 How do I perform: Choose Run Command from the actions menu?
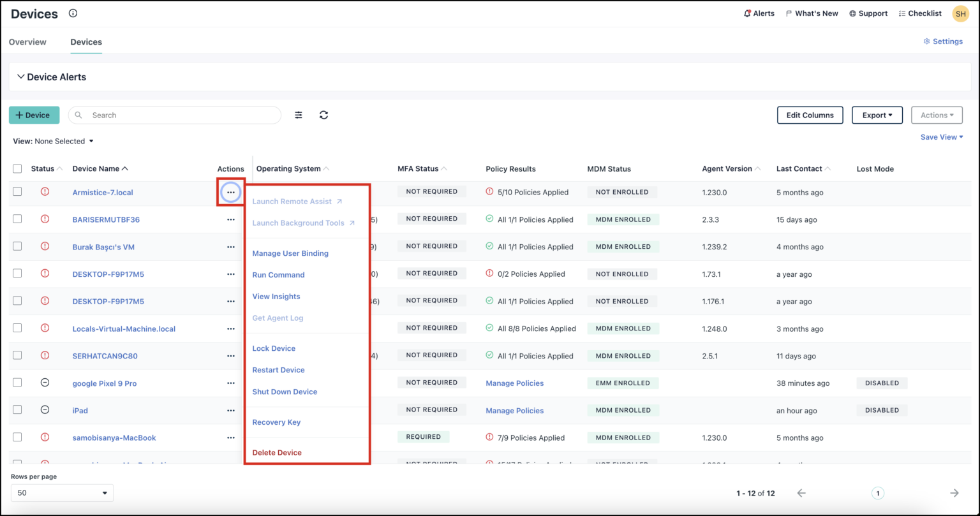point(278,274)
